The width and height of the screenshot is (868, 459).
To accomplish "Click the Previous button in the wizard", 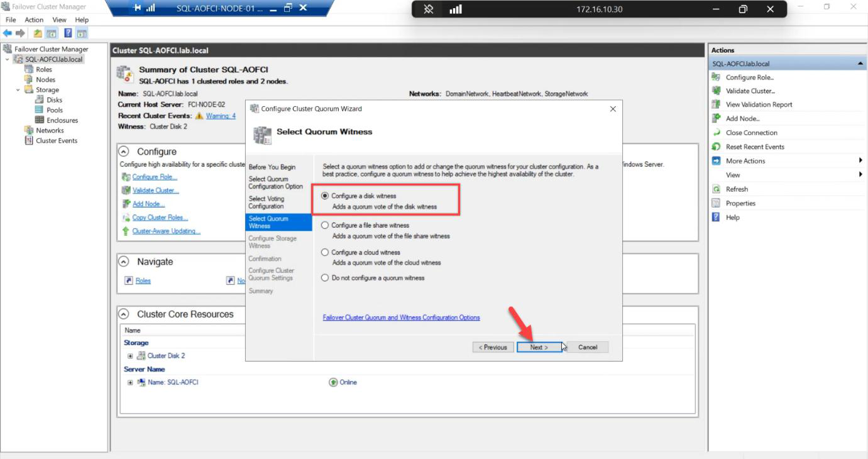I will pos(493,347).
